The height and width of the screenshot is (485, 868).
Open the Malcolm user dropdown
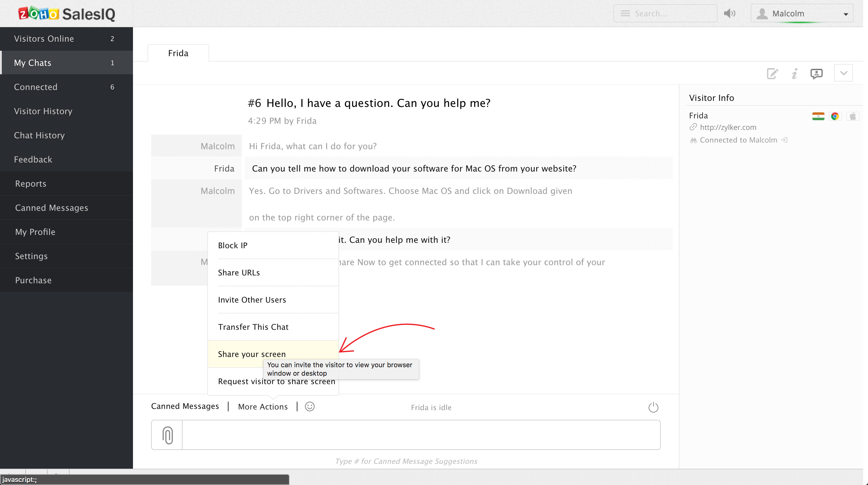pyautogui.click(x=802, y=14)
